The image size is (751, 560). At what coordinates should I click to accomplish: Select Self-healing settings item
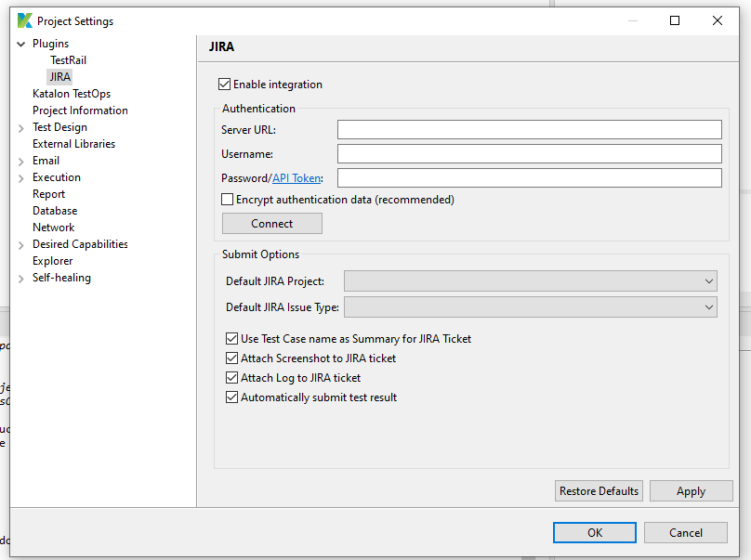click(x=61, y=278)
